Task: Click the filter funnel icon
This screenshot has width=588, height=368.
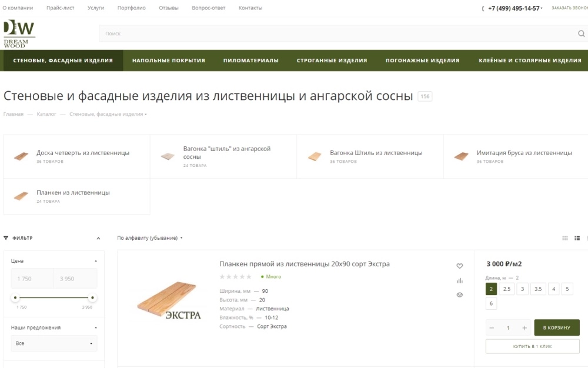Action: (x=6, y=238)
